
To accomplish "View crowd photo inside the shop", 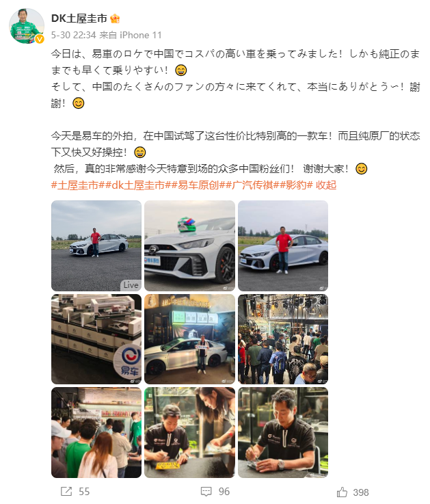I will [283, 339].
